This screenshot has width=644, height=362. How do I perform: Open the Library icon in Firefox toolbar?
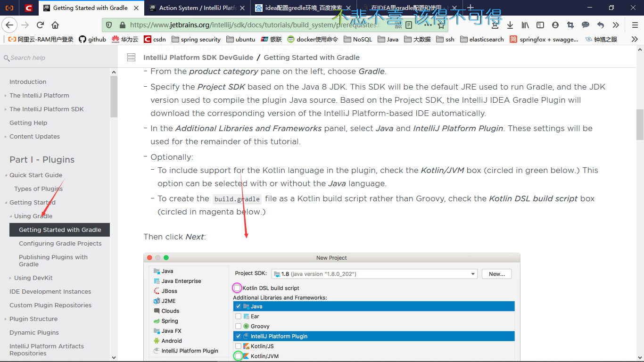pyautogui.click(x=525, y=25)
